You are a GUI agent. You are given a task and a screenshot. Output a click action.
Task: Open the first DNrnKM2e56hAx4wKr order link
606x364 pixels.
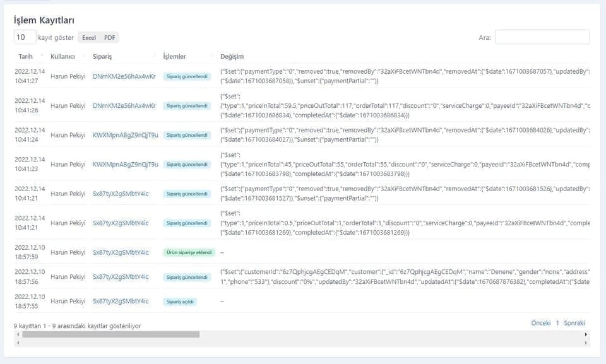[x=124, y=76]
